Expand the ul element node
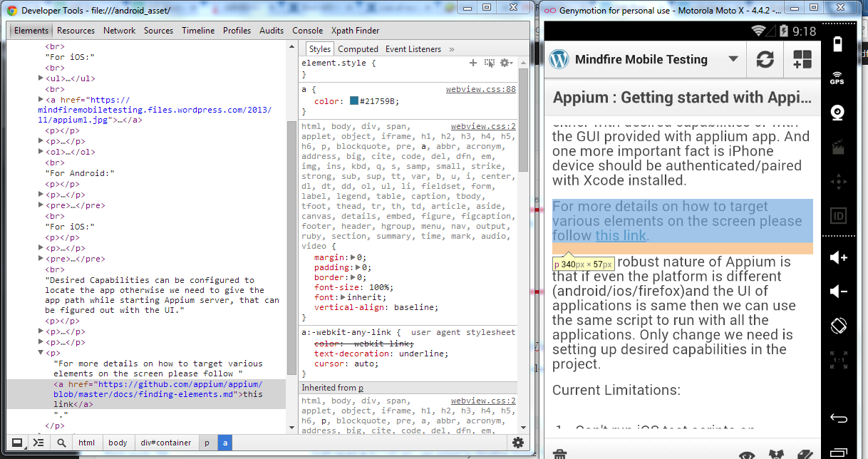 click(41, 79)
